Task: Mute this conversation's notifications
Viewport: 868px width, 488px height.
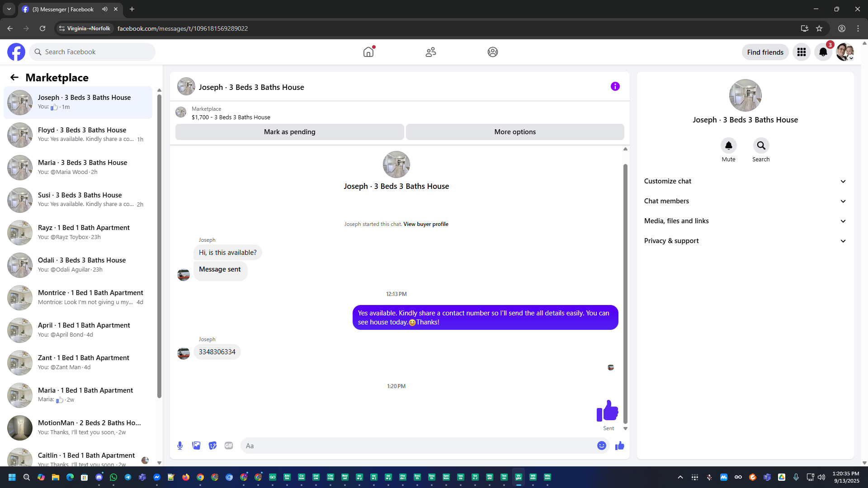Action: (x=728, y=146)
